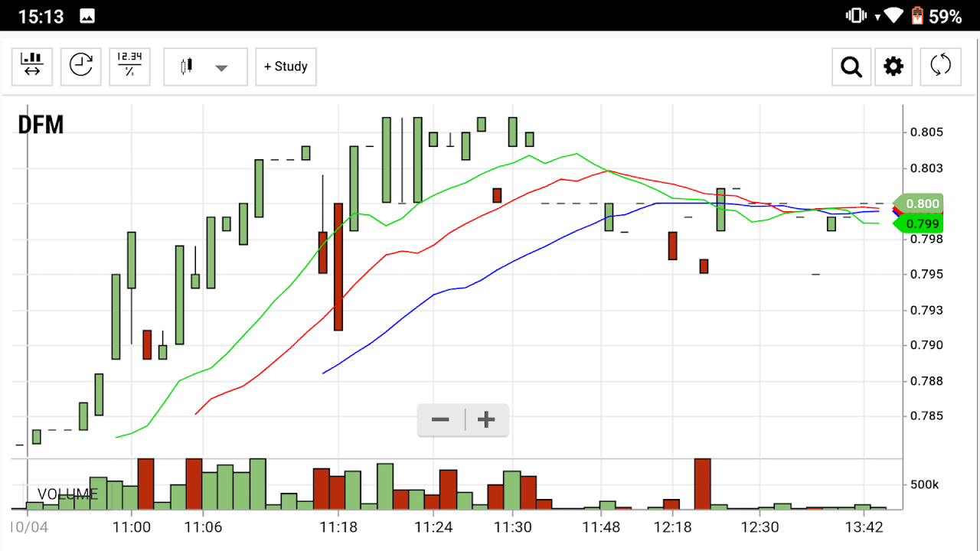This screenshot has width=980, height=551.
Task: Add a study with + Study
Action: coord(286,67)
